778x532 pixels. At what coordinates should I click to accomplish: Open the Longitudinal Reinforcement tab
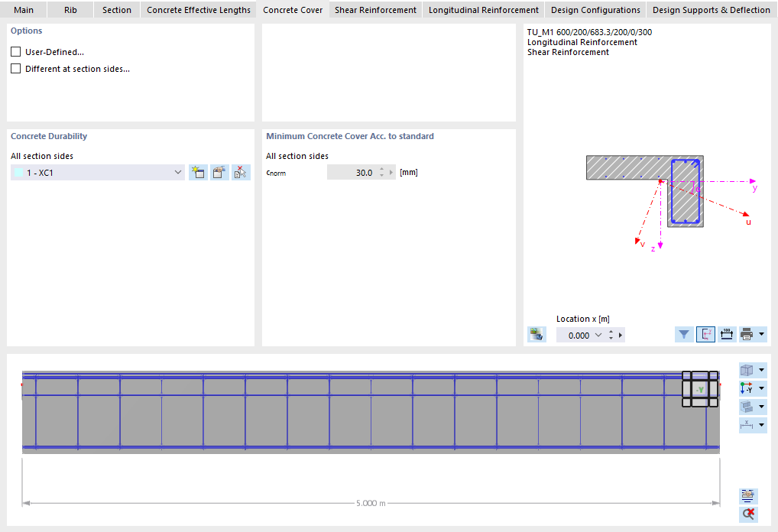(483, 9)
